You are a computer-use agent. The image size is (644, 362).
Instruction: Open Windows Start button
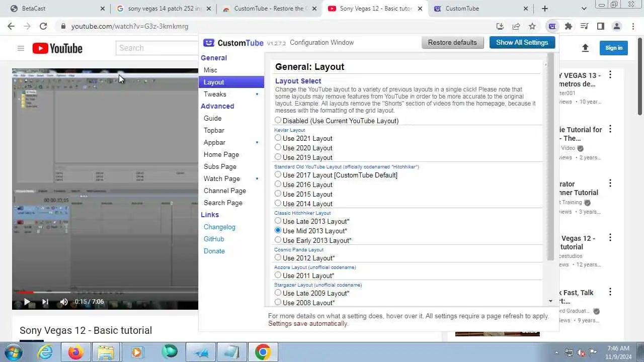[x=13, y=352]
